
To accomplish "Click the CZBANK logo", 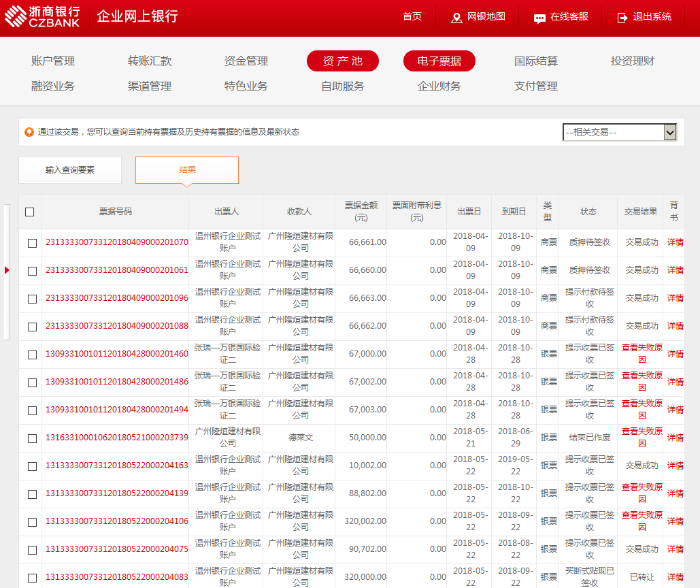I will [x=42, y=16].
